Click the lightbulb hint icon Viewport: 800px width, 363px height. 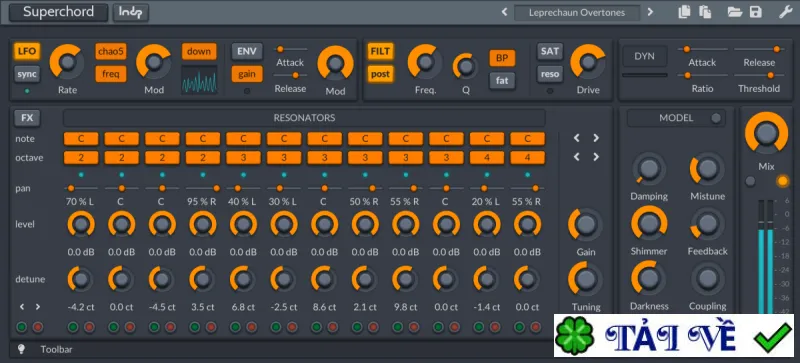[x=21, y=349]
